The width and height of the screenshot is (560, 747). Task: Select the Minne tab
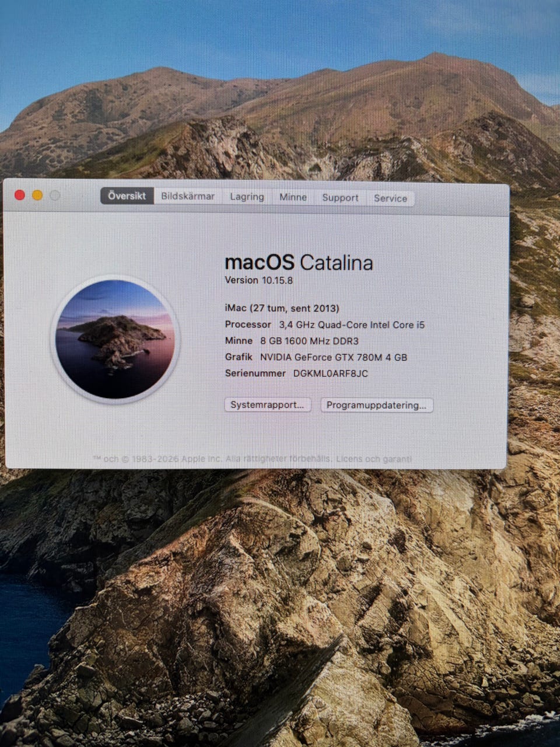[x=293, y=197]
